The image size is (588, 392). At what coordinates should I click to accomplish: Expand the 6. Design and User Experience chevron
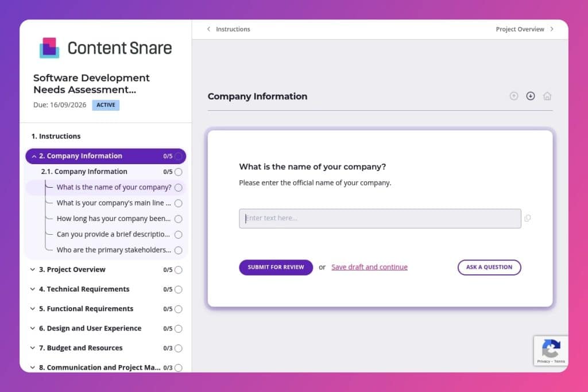[x=33, y=328]
